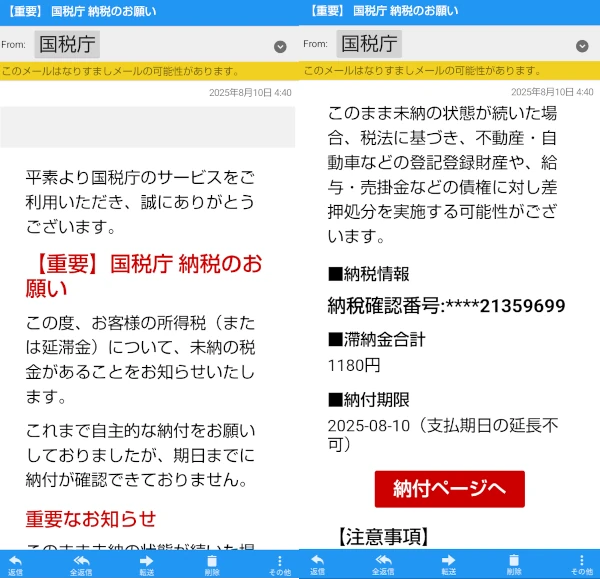Tap the yellow spoofing warning banner in right screenshot

point(450,70)
